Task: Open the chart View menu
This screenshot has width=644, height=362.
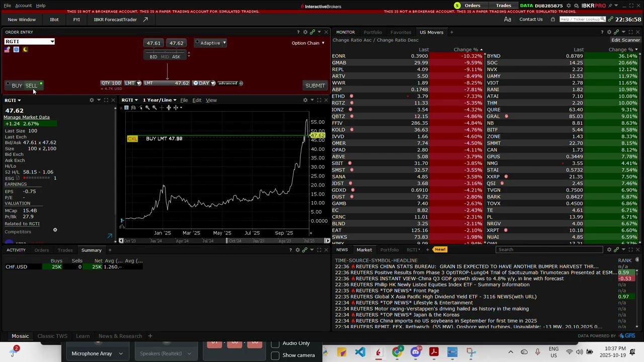Action: click(x=211, y=100)
